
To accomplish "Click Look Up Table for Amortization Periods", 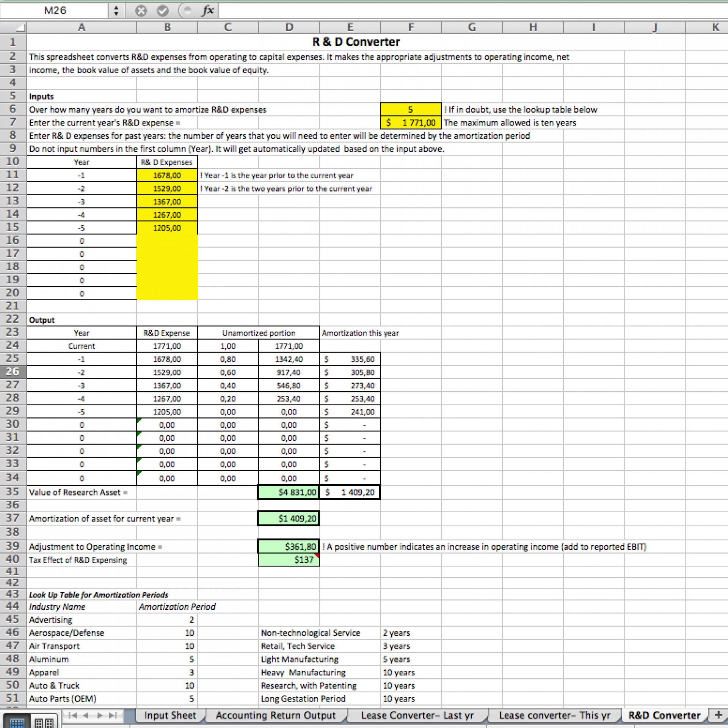I will coord(99,595).
